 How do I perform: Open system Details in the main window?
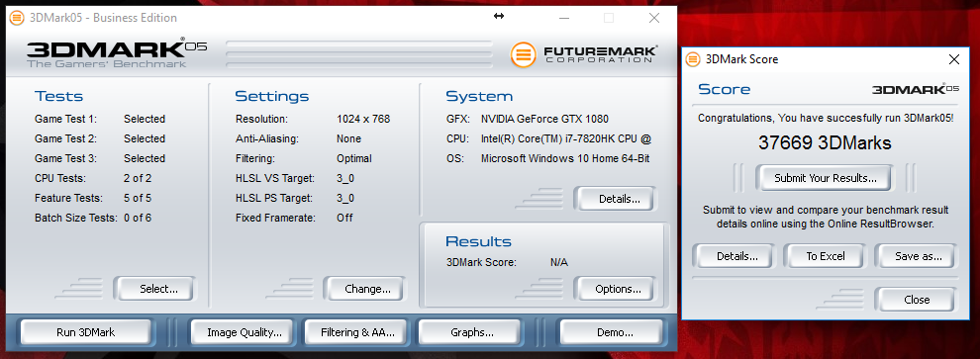tap(615, 199)
